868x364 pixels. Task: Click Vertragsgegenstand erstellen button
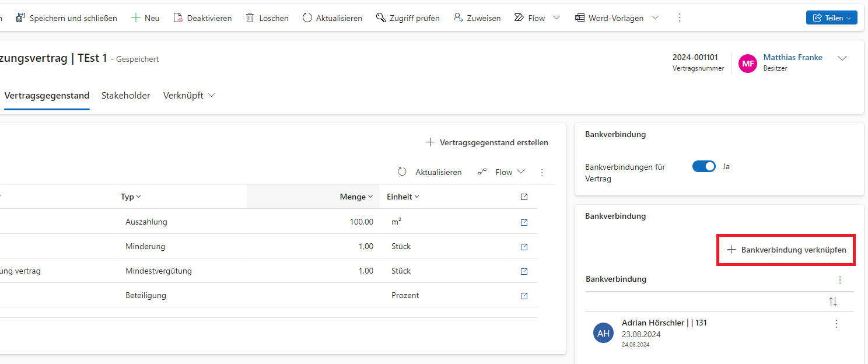487,142
